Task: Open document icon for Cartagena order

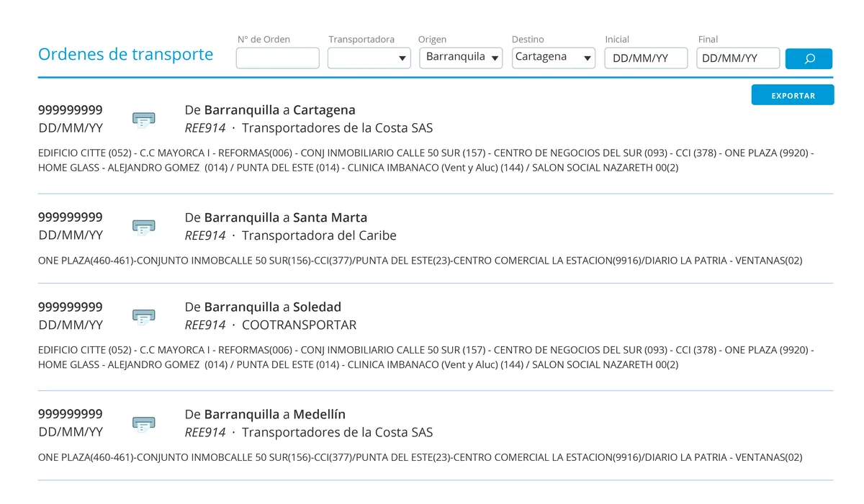Action: tap(144, 120)
